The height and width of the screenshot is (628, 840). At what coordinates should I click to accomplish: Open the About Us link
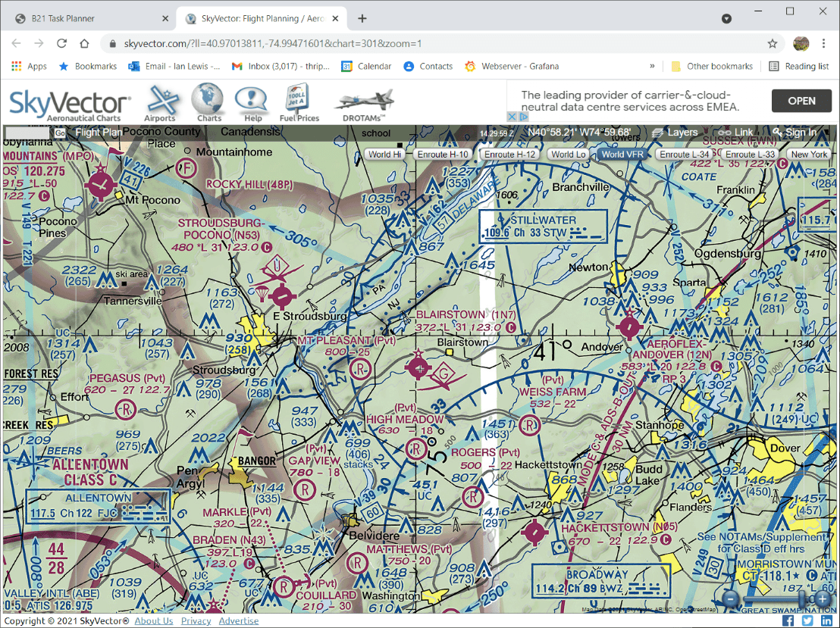[154, 621]
